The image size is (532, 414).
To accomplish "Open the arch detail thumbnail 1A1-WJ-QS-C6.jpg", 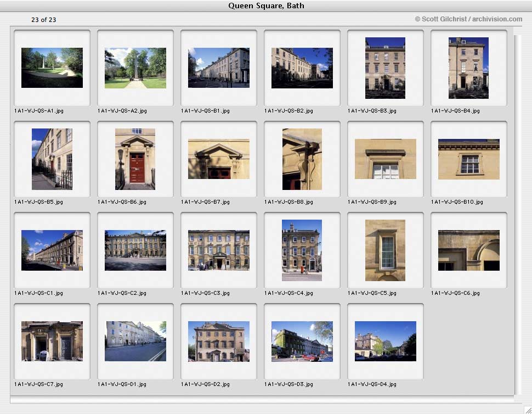I will (x=469, y=250).
